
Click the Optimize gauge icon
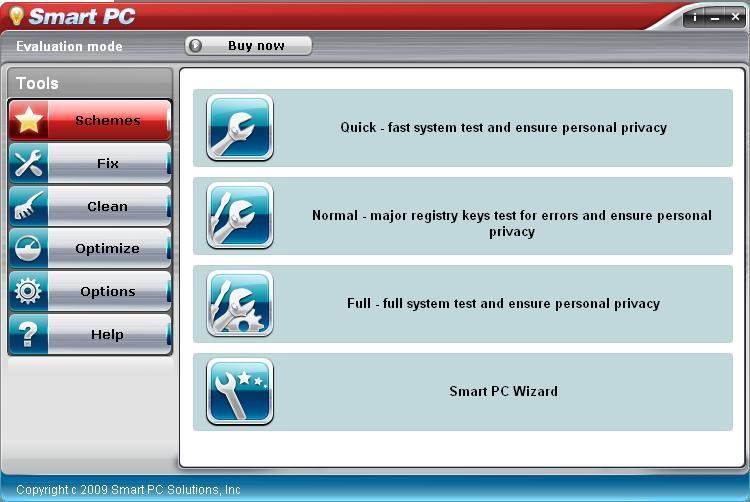tap(28, 248)
